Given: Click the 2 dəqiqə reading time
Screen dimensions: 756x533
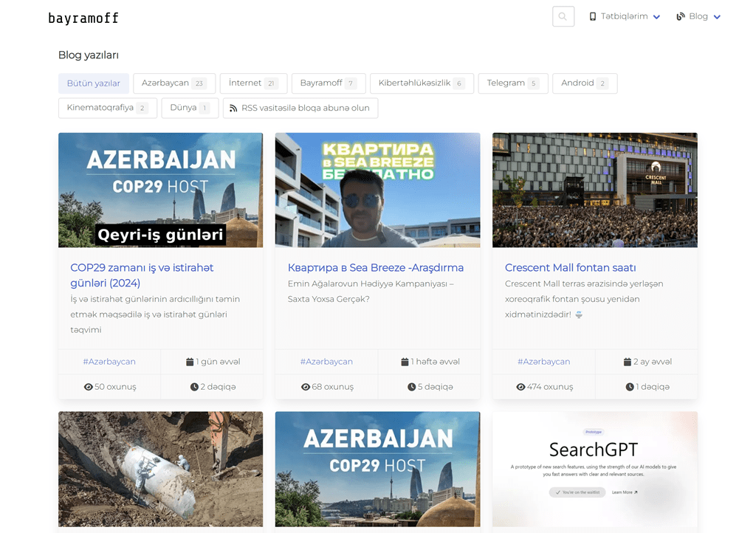Looking at the screenshot, I should pos(218,387).
